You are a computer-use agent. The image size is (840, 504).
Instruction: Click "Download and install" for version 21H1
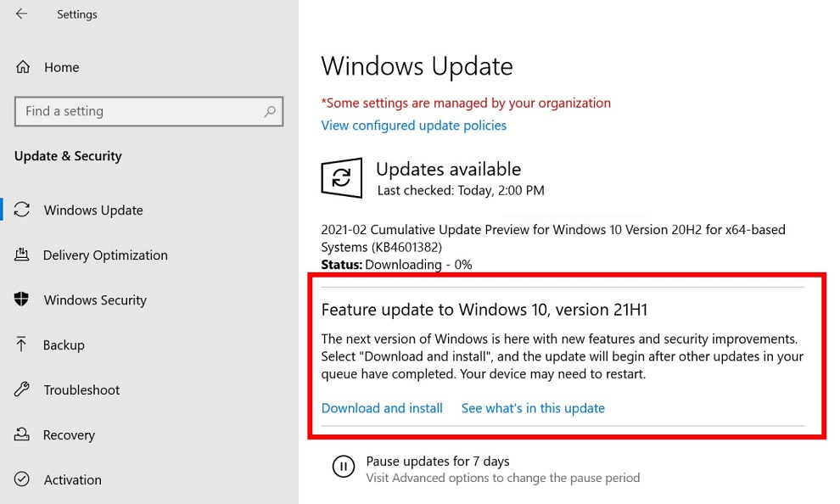point(382,408)
